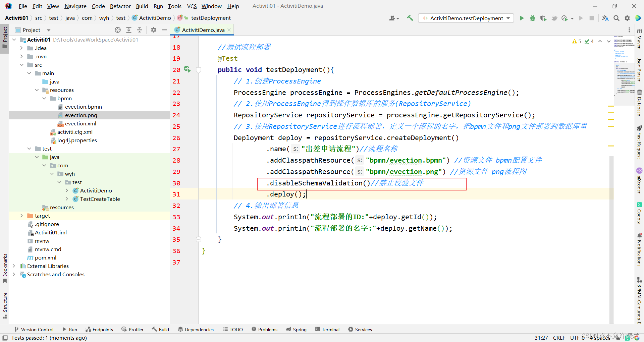
Task: Open Project panel options with the gear icon
Action: click(x=154, y=30)
